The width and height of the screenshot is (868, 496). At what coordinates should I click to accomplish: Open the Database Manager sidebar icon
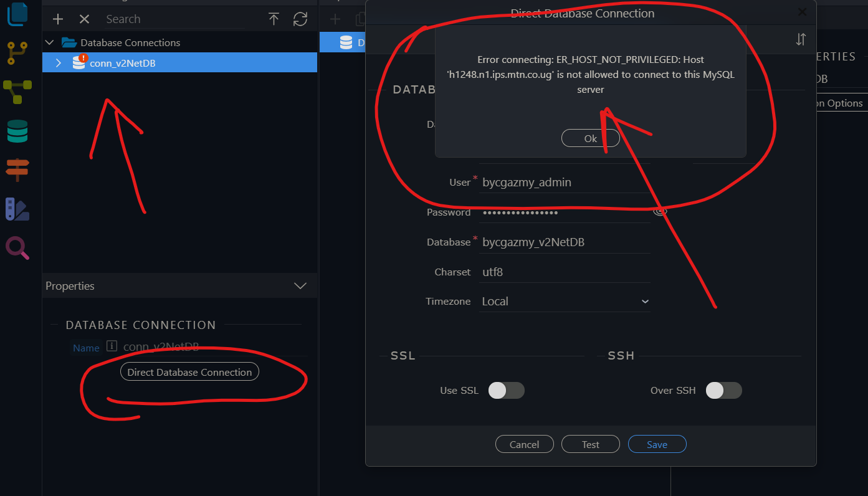(17, 131)
